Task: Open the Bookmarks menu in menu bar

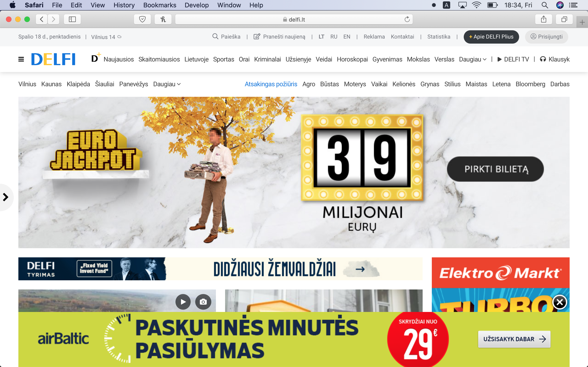Action: tap(160, 5)
